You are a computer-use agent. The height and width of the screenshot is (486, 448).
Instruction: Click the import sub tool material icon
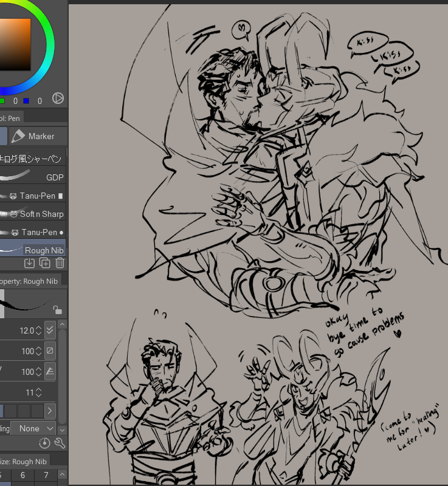click(x=29, y=263)
